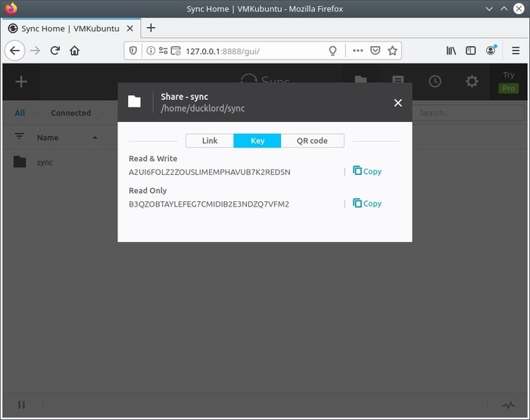Image resolution: width=530 pixels, height=420 pixels.
Task: Open the Firefox home page
Action: [x=74, y=51]
